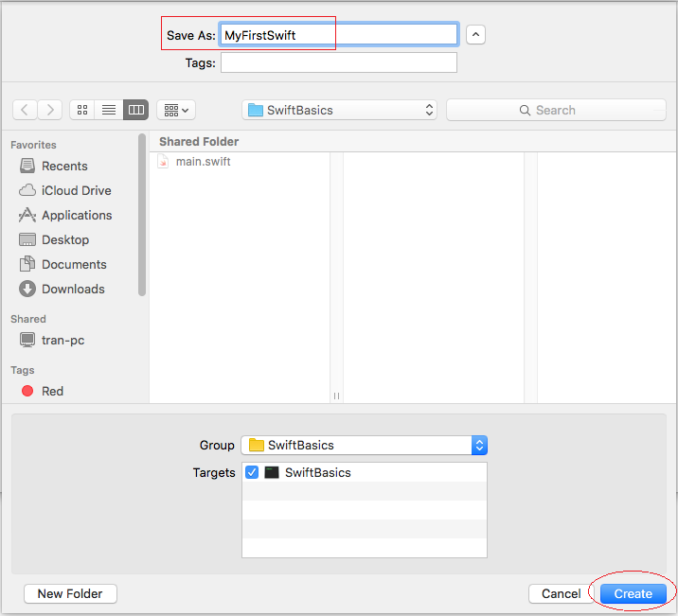The width and height of the screenshot is (678, 616).
Task: Click the magnifying glass search icon
Action: click(x=525, y=110)
